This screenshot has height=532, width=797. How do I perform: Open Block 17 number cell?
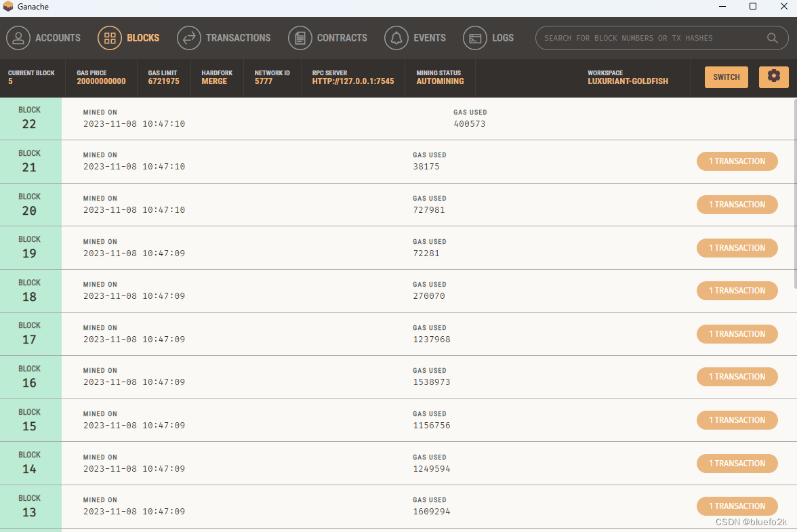point(30,334)
